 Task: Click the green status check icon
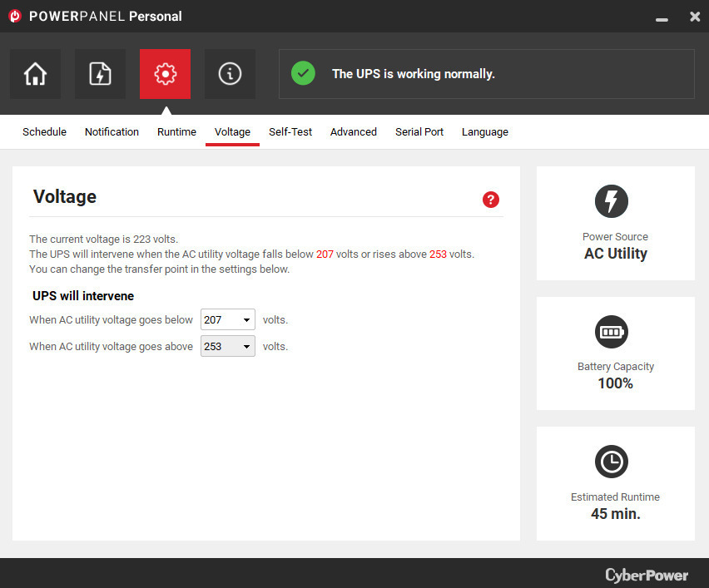(303, 73)
